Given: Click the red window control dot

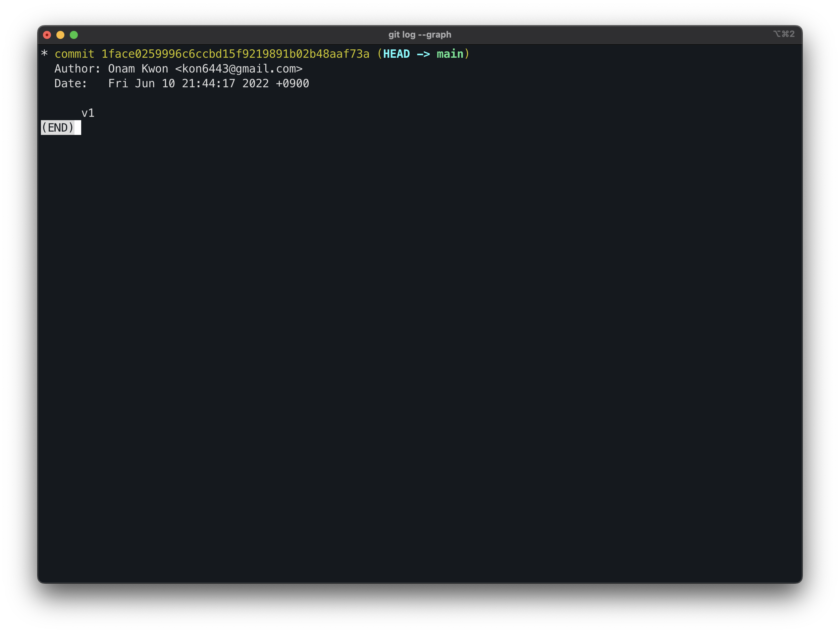Looking at the screenshot, I should click(x=47, y=35).
